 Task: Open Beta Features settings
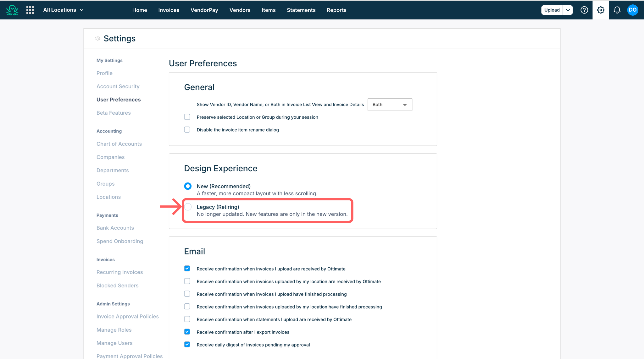click(x=114, y=113)
